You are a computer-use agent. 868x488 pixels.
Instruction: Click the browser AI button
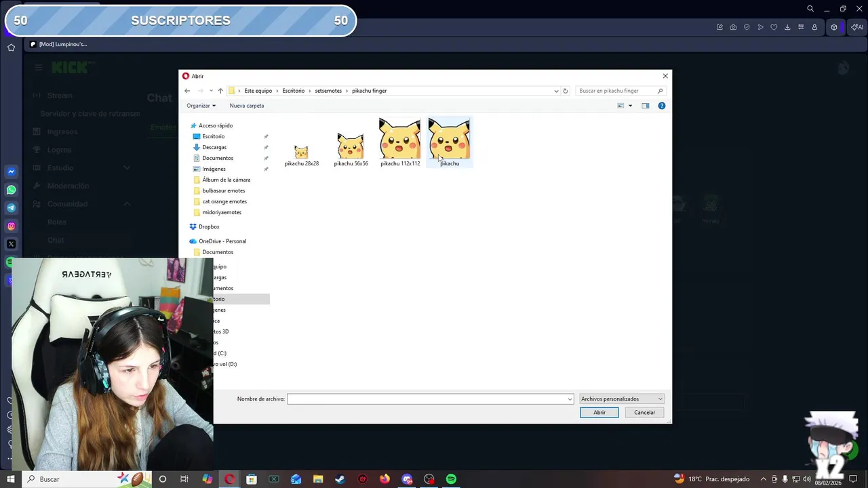[858, 27]
